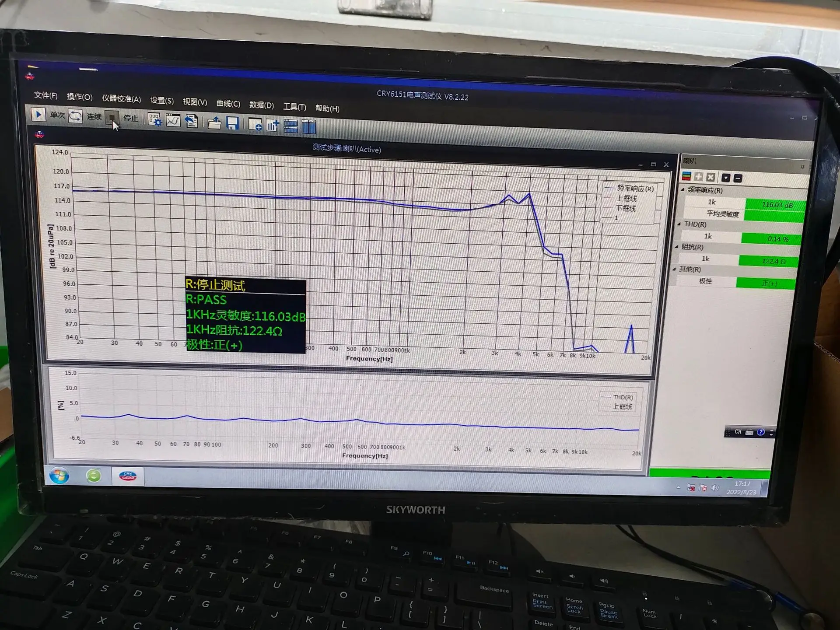
Task: Collapse 频率响应(R) results group
Action: pos(682,189)
